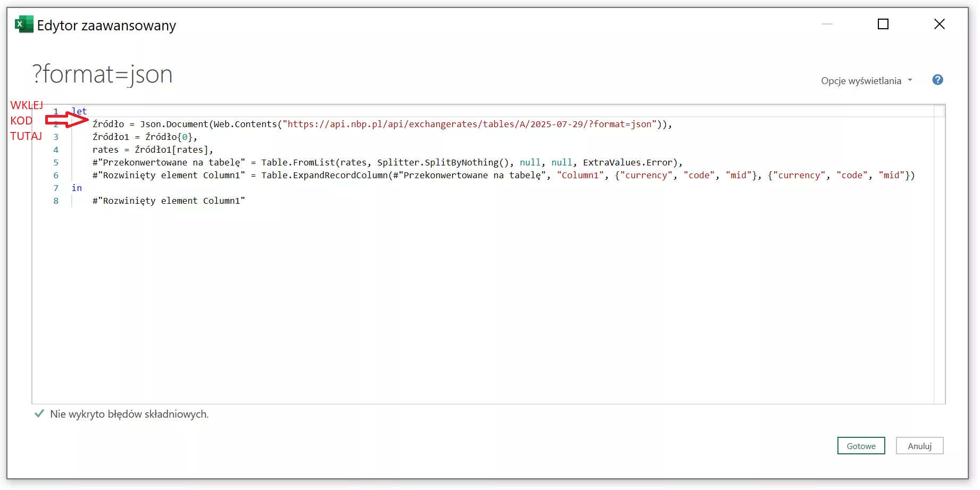Click Table.ExpandRecordColumn in line 6
The image size is (980, 490).
(x=325, y=176)
